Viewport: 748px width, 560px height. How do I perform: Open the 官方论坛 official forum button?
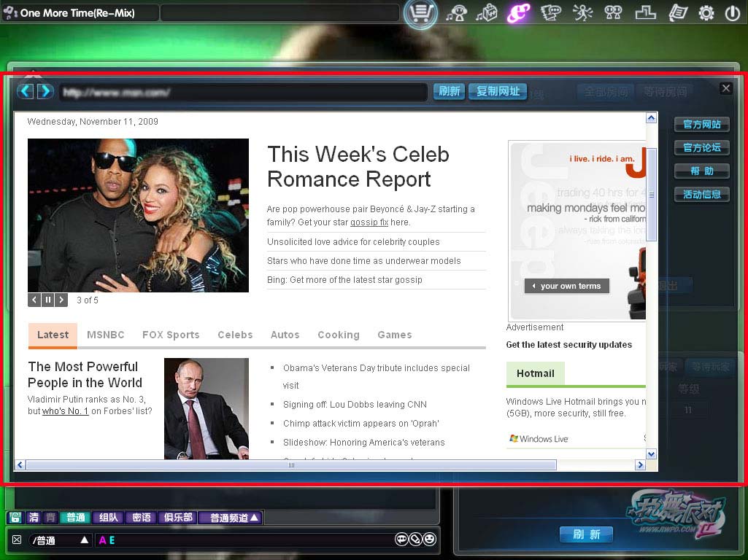pyautogui.click(x=702, y=148)
